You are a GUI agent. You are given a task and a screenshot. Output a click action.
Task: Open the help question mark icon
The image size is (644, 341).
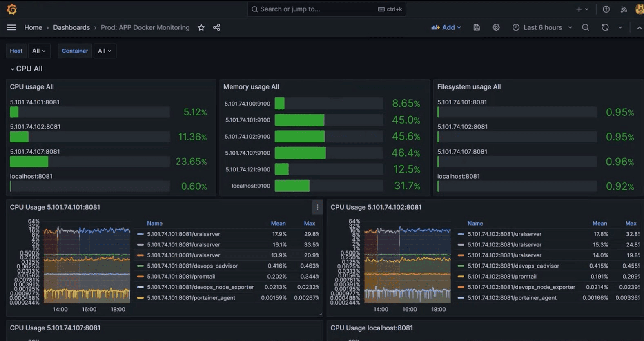pyautogui.click(x=606, y=9)
